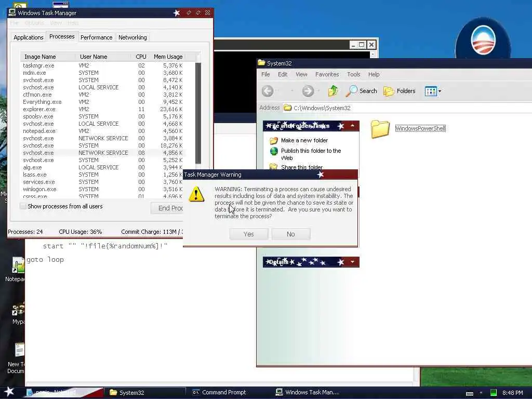Sort processes by User Name column
This screenshot has height=399, width=532.
tap(104, 57)
